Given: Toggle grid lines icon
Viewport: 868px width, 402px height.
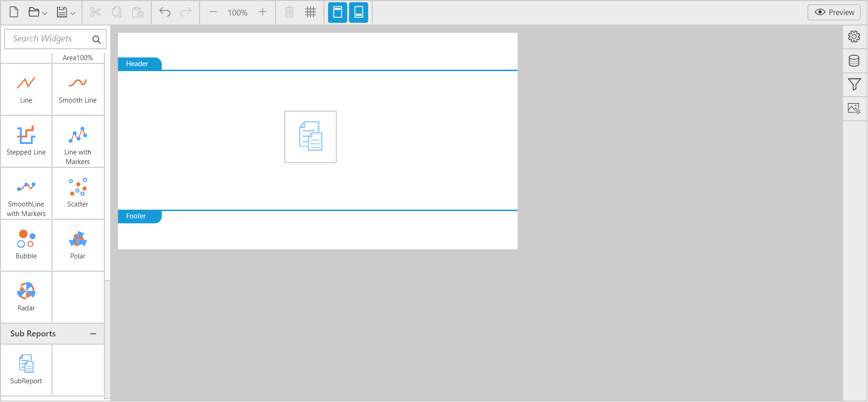Looking at the screenshot, I should [x=311, y=12].
